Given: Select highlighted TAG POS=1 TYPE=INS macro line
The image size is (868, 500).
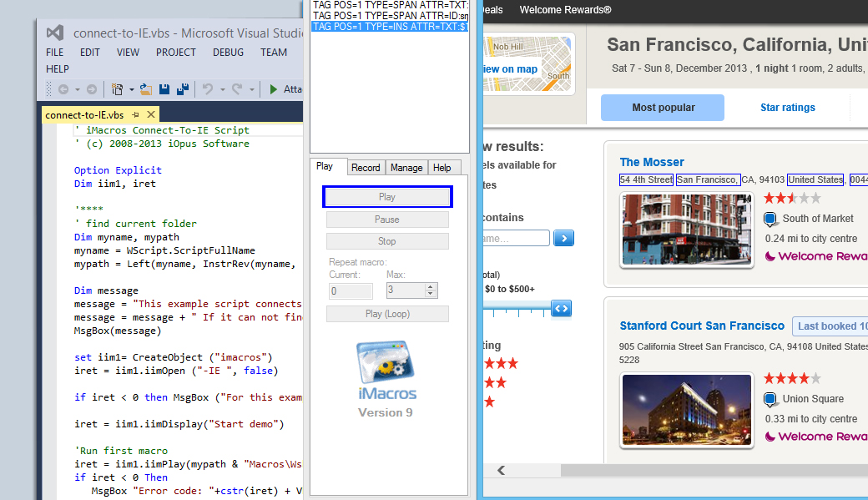Looking at the screenshot, I should pos(391,27).
